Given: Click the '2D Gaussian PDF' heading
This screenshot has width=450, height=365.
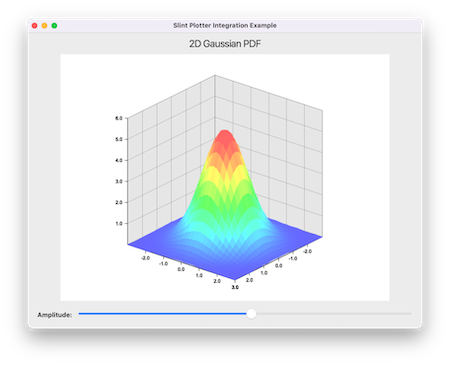Looking at the screenshot, I should click(x=225, y=44).
